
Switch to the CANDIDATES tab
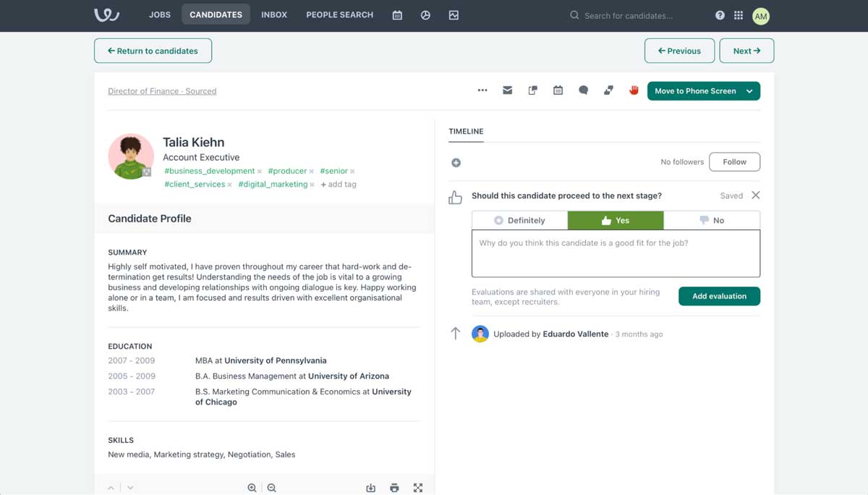[x=216, y=14]
